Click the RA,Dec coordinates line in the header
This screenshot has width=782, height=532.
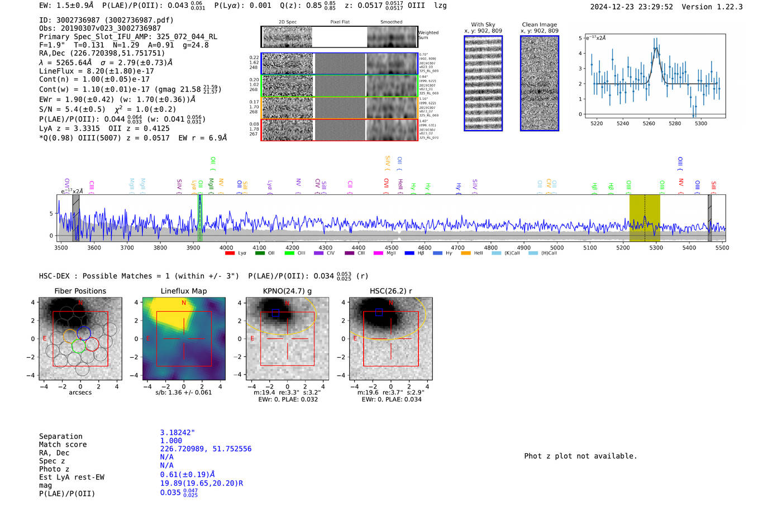point(102,54)
